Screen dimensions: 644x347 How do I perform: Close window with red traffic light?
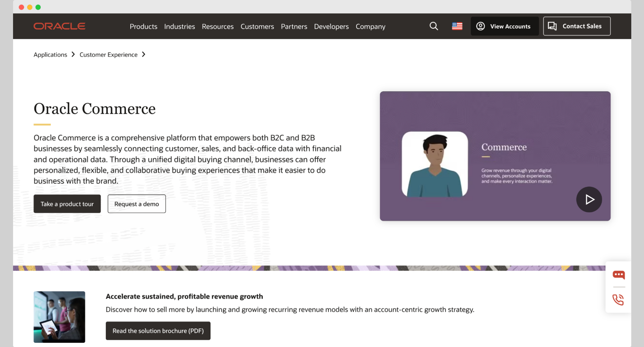click(x=21, y=7)
